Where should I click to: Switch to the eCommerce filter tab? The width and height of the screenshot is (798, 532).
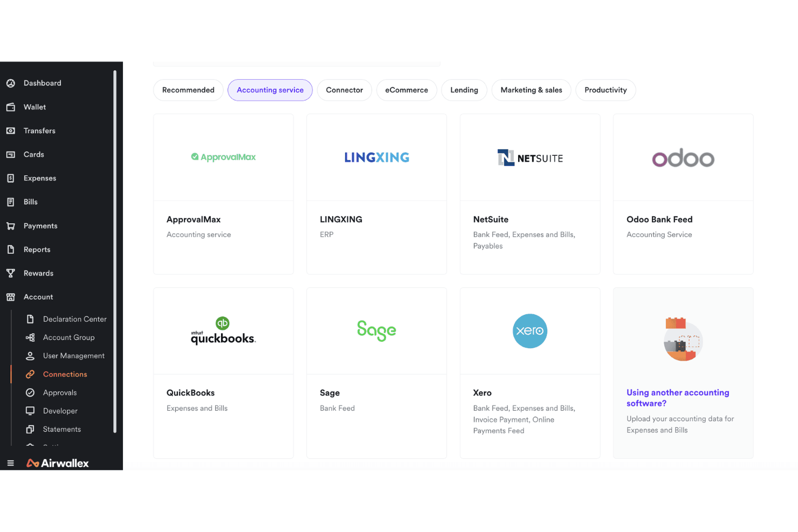pyautogui.click(x=407, y=90)
